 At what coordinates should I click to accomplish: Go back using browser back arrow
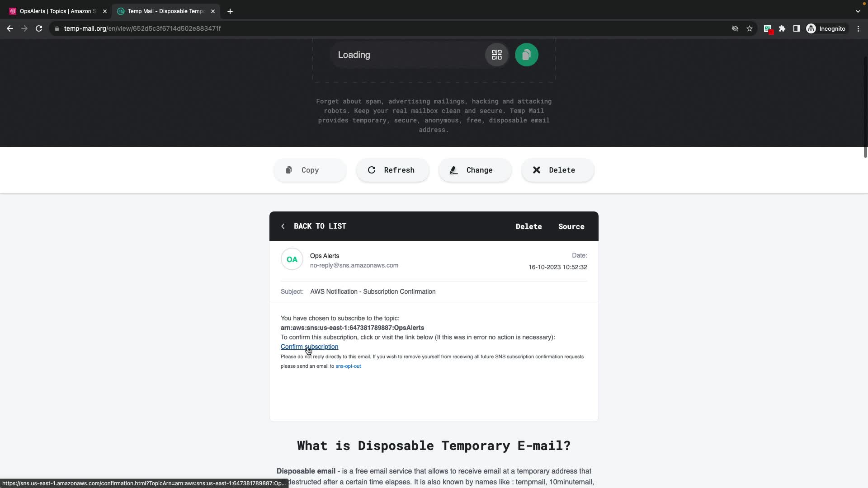point(10,28)
